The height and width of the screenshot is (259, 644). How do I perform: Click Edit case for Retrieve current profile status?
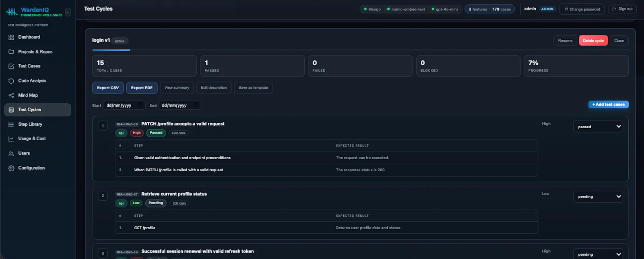[180, 203]
